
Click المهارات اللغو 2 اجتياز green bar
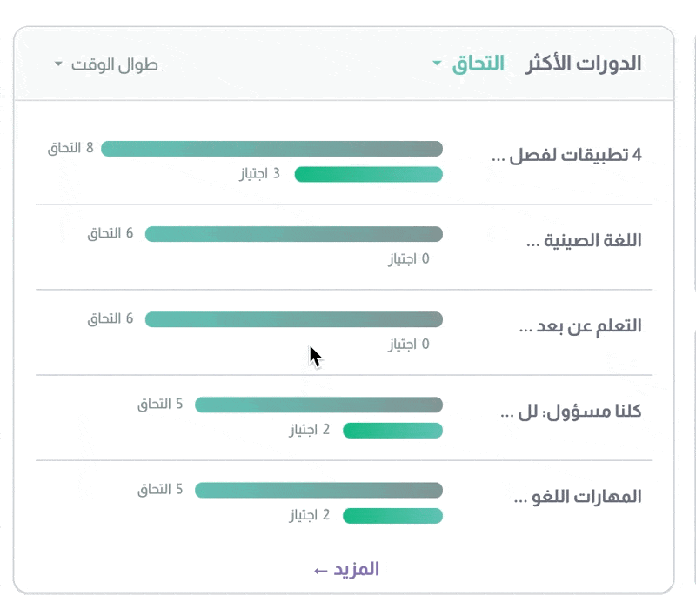click(x=393, y=516)
